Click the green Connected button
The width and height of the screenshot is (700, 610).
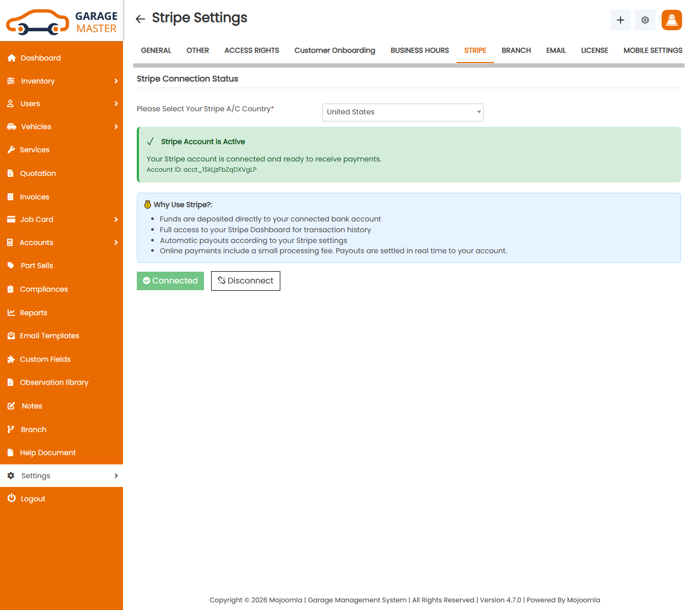pyautogui.click(x=170, y=280)
